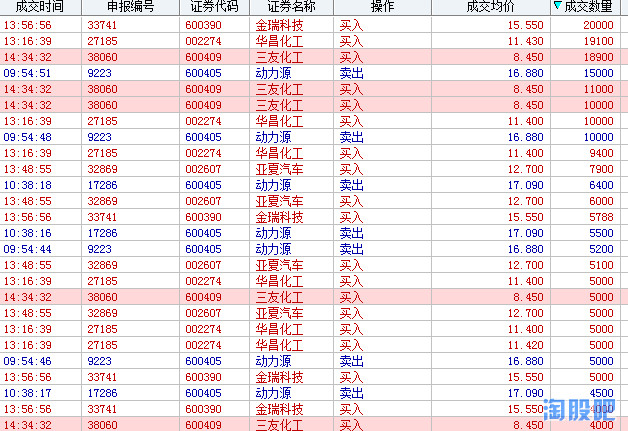Click price 17.090 in the 6400 quantity row
The image size is (628, 431).
pyautogui.click(x=525, y=185)
